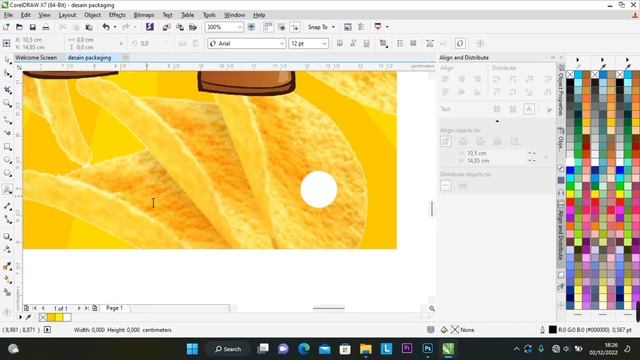Toggle Show Rulers button
Image resolution: width=640 pixels, height=360 pixels.
tap(268, 27)
